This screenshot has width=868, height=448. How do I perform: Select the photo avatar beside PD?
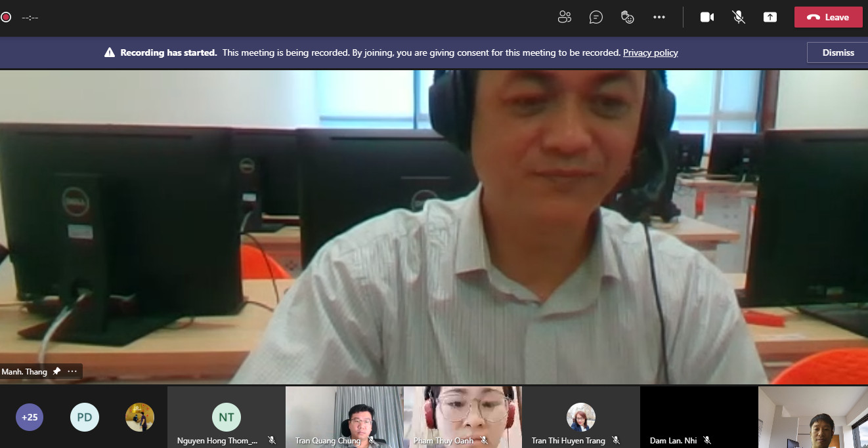140,417
